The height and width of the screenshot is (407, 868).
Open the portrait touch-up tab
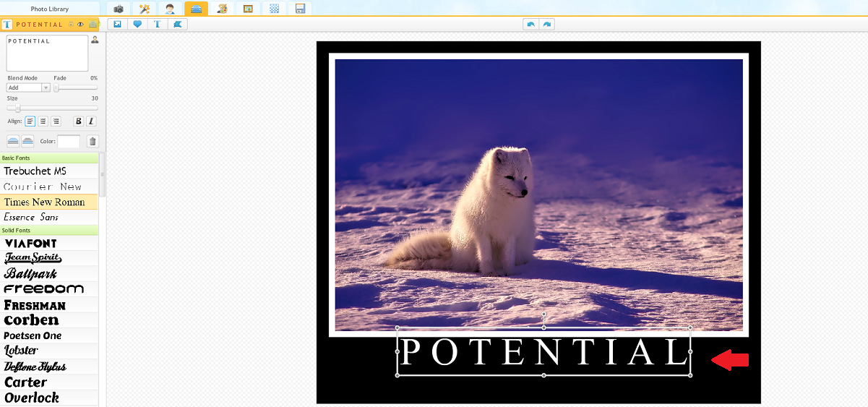coord(170,9)
